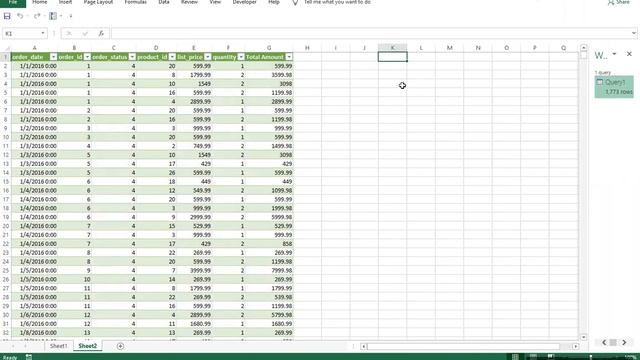Viewport: 640px width, 360px height.
Task: Click Query1 in the Queries pane
Action: (614, 87)
